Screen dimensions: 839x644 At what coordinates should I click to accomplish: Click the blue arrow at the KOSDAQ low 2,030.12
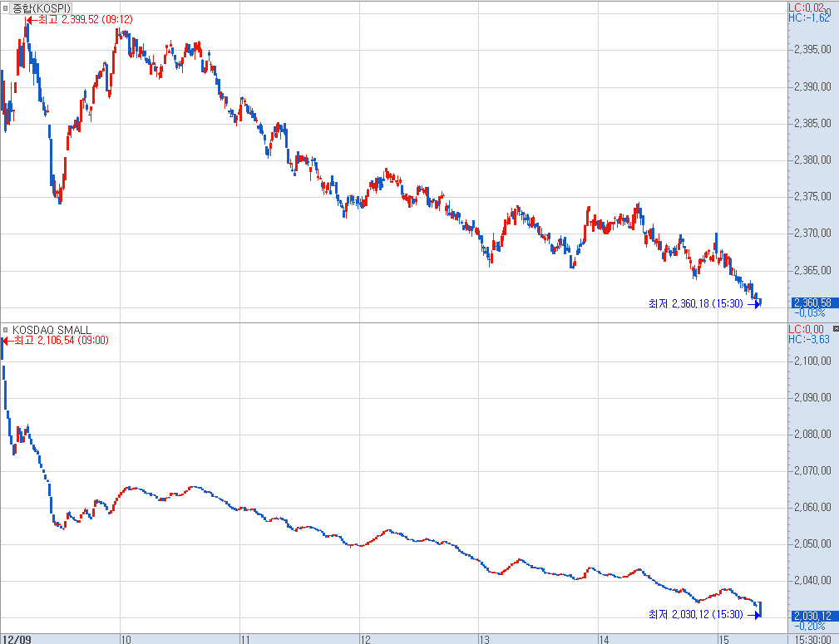(x=753, y=615)
